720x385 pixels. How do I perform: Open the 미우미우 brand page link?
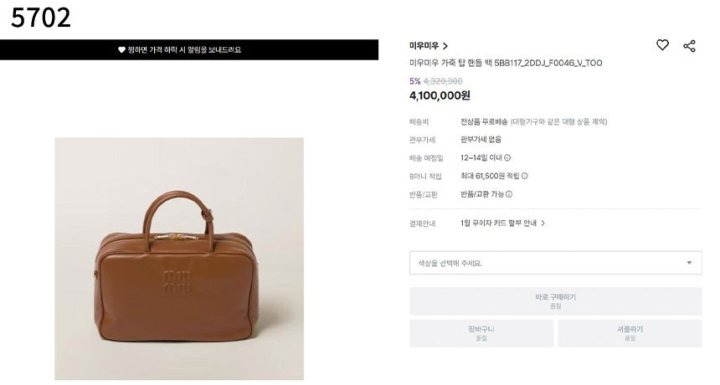pyautogui.click(x=424, y=45)
